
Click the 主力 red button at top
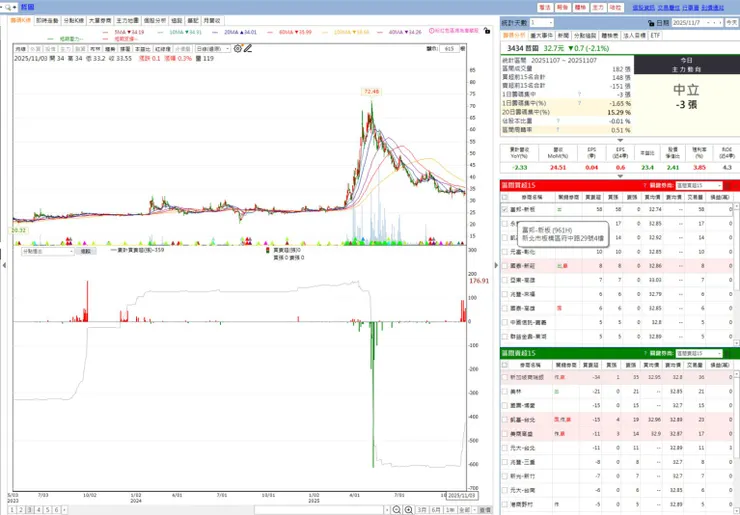(x=598, y=8)
